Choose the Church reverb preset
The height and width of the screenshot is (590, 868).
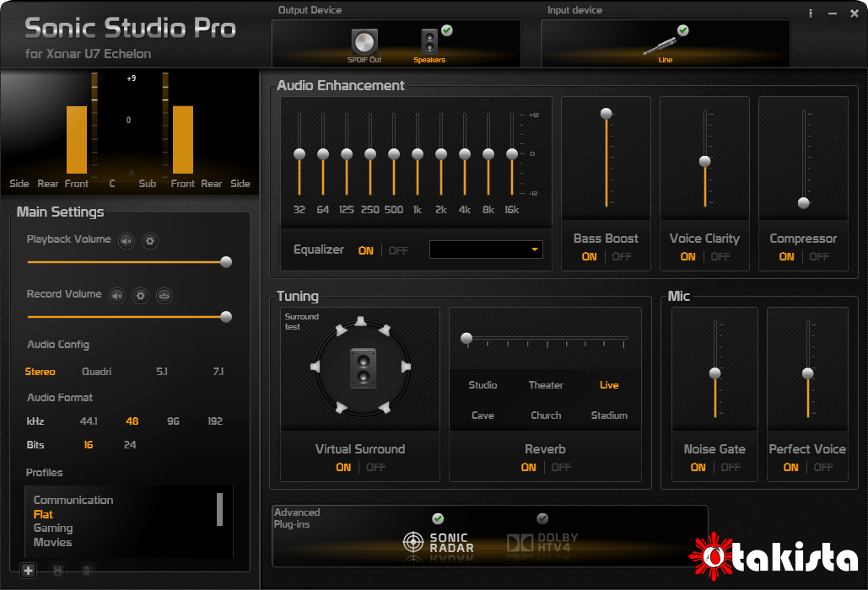[546, 416]
